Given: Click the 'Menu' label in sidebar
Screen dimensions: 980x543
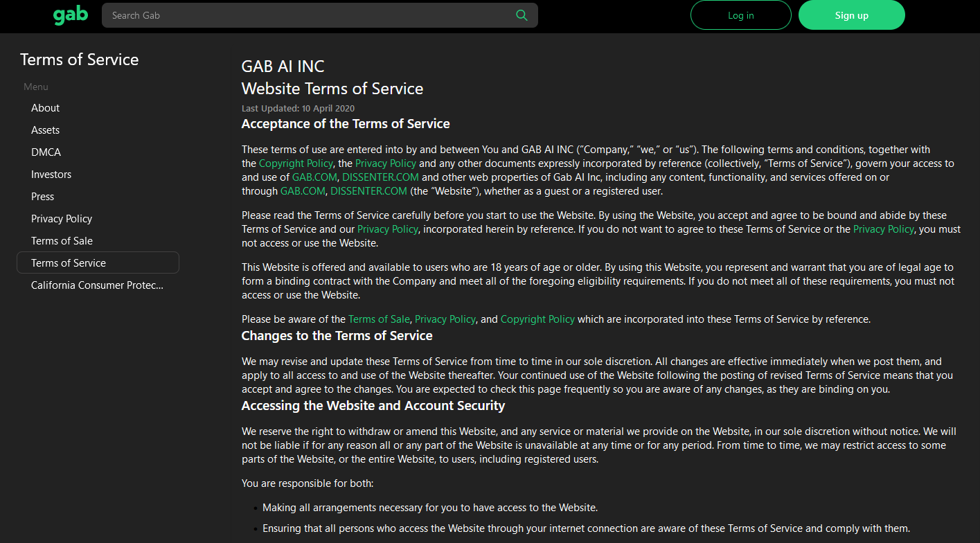Looking at the screenshot, I should tap(36, 87).
